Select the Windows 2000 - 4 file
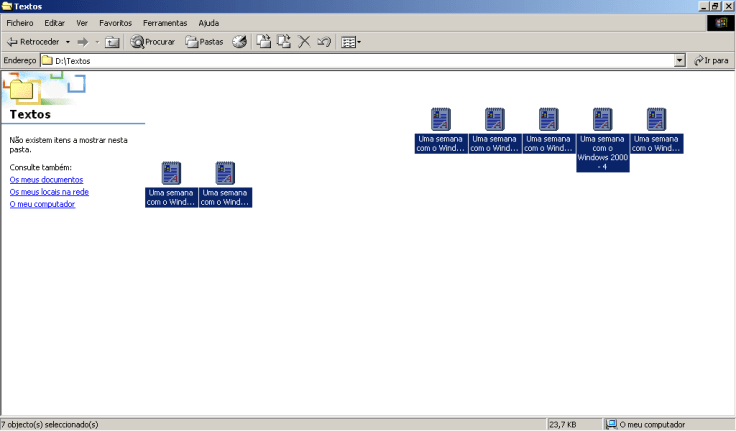This screenshot has width=736, height=431. click(x=602, y=140)
